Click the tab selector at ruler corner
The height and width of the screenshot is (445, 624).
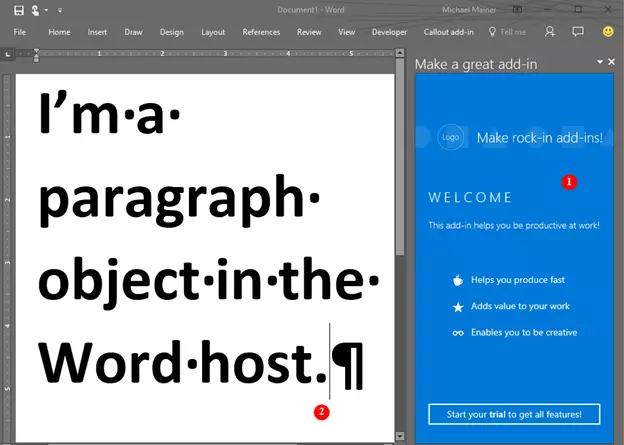click(8, 53)
